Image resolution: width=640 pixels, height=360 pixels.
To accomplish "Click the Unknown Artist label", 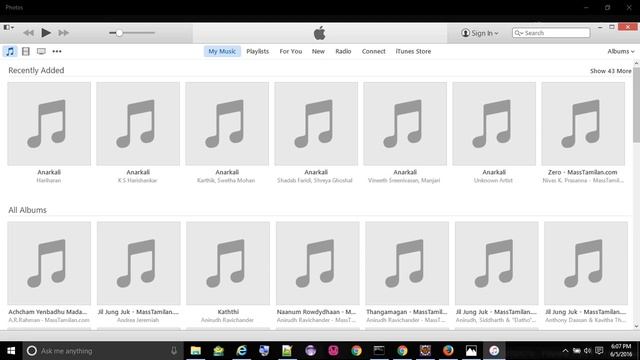I will (493, 180).
